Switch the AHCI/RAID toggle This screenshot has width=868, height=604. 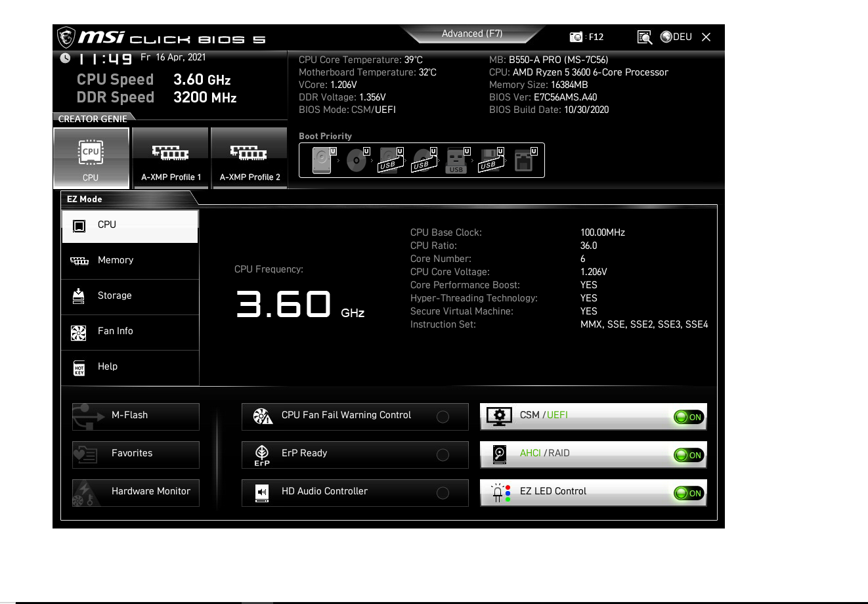click(x=689, y=455)
